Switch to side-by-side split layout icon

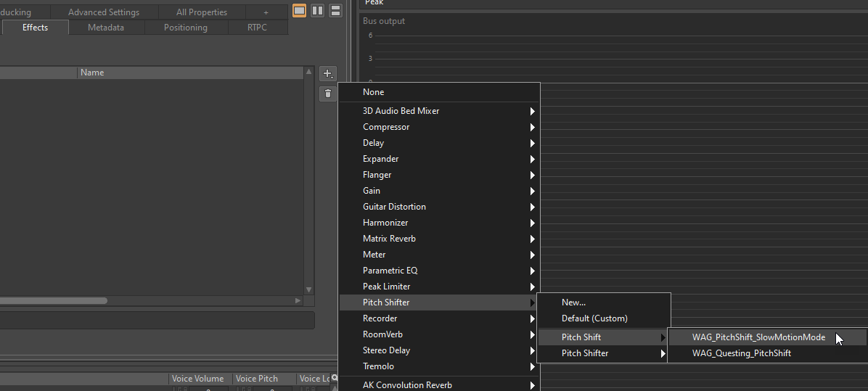coord(317,10)
